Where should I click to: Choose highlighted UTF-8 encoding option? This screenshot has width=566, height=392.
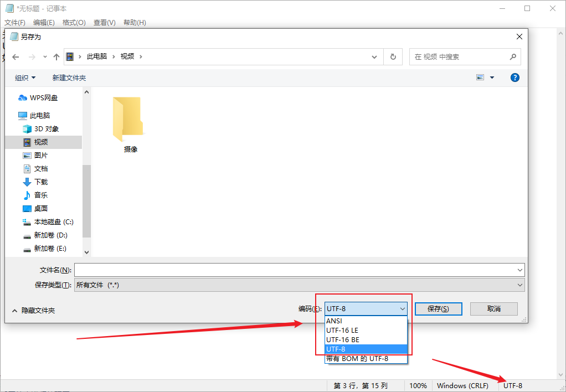point(366,349)
